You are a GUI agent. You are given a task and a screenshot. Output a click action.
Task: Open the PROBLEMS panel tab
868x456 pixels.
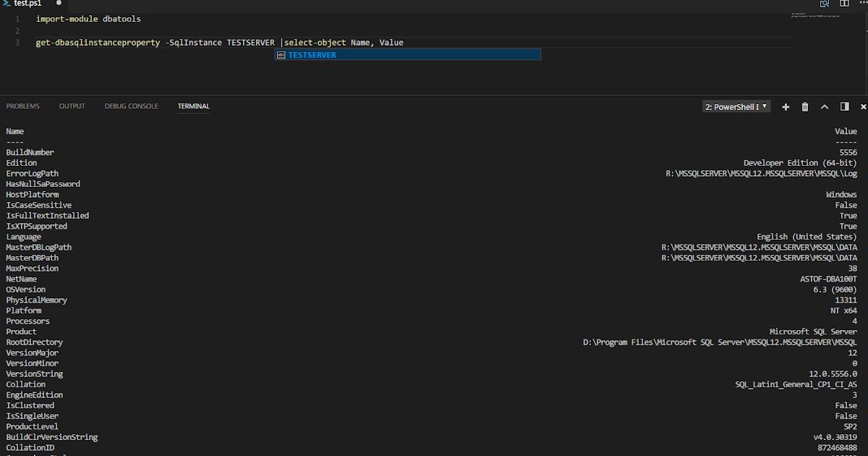[x=22, y=106]
